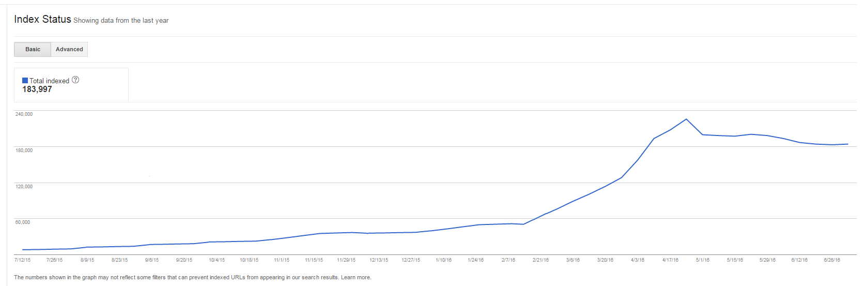
Task: Select the 11/29/15 date on the x-axis
Action: click(346, 260)
